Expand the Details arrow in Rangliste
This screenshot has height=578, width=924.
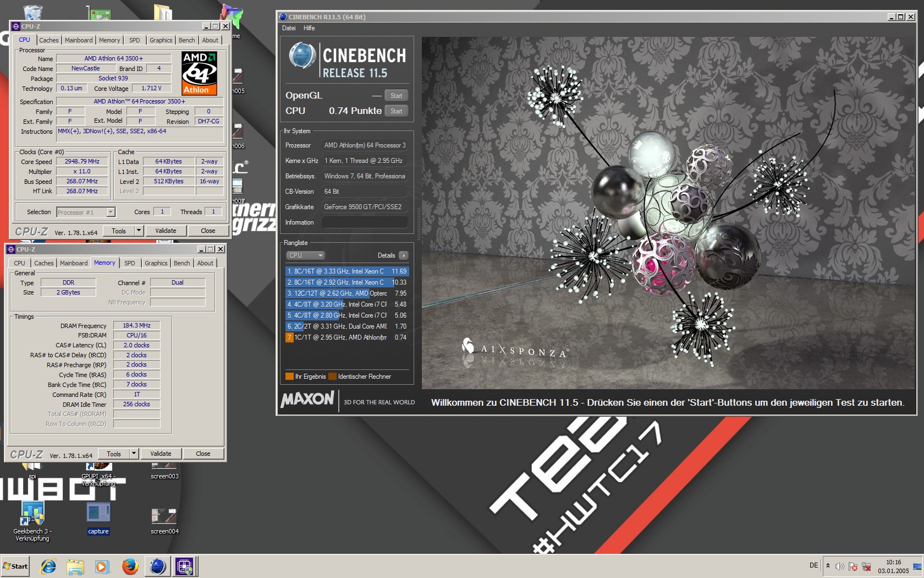pyautogui.click(x=404, y=255)
